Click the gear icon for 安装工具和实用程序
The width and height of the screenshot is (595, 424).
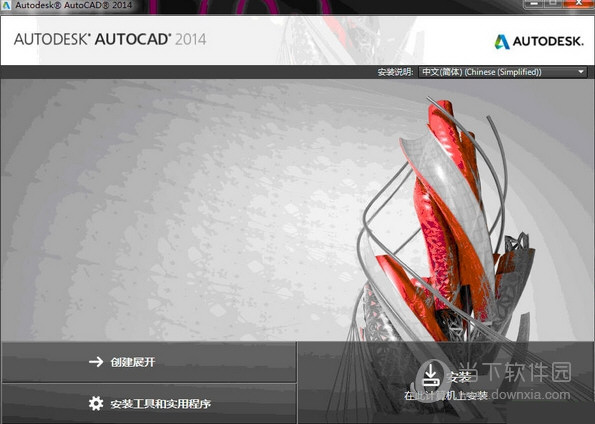(x=96, y=404)
